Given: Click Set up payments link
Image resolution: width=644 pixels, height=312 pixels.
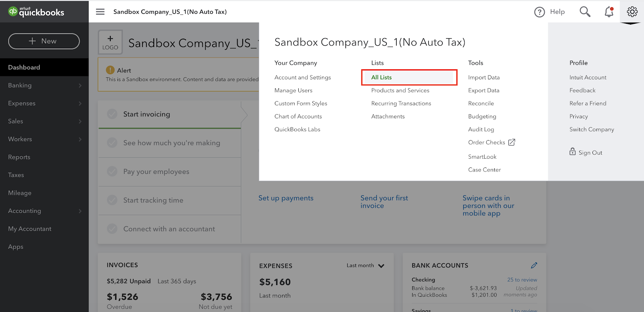Looking at the screenshot, I should coord(286,198).
